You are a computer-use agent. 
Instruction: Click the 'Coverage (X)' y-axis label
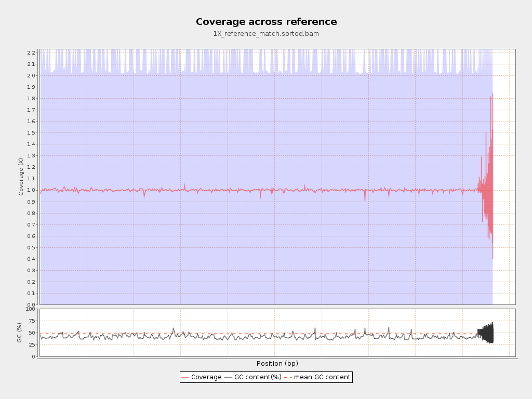tap(21, 177)
